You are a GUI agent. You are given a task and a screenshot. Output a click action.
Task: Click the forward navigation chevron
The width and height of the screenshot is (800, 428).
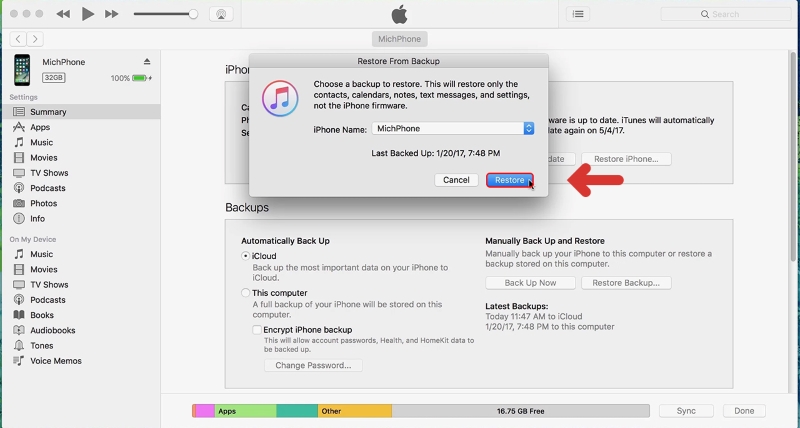tap(35, 39)
